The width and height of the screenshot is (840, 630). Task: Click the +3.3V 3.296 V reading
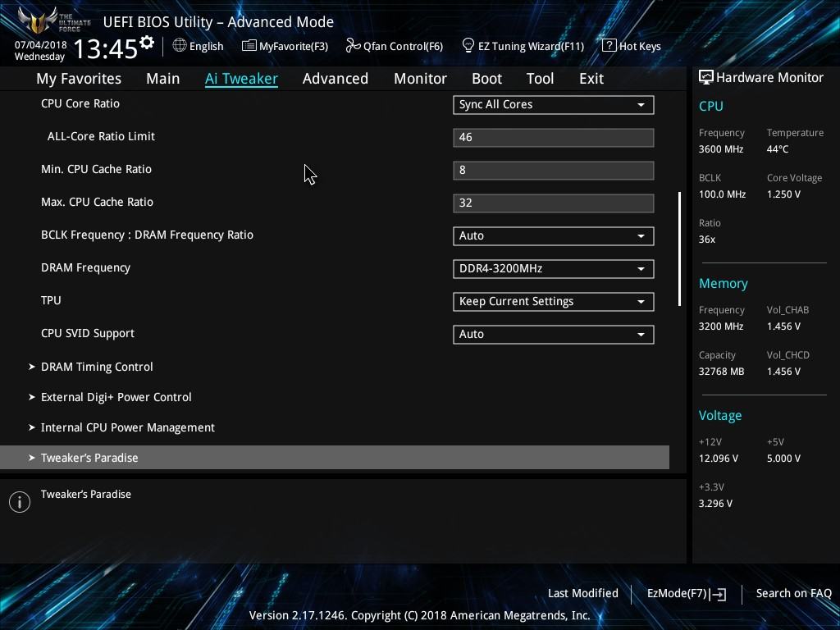pyautogui.click(x=715, y=504)
